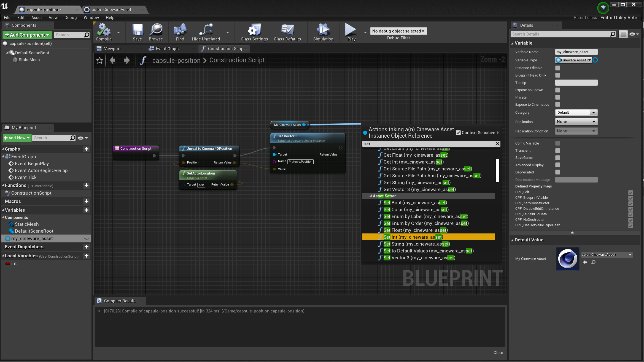
Task: Use selected asset arrow under color-CinewareAsset
Action: point(585,262)
